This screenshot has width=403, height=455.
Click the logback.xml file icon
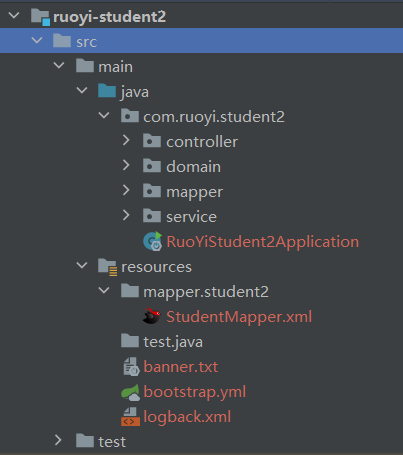click(130, 417)
